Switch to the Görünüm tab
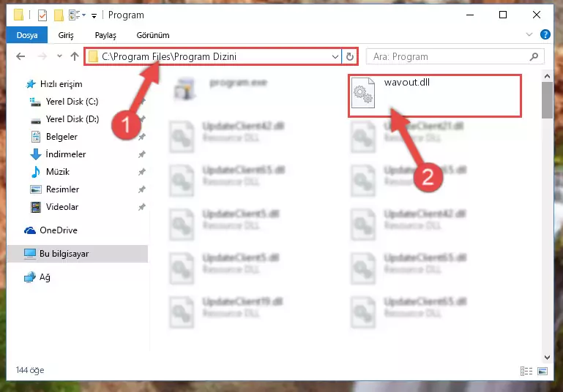Screen dimensions: 563x392 click(153, 35)
